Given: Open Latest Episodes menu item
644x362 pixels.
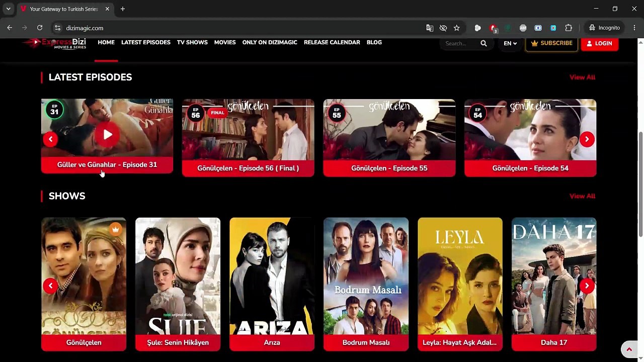Looking at the screenshot, I should [x=146, y=43].
